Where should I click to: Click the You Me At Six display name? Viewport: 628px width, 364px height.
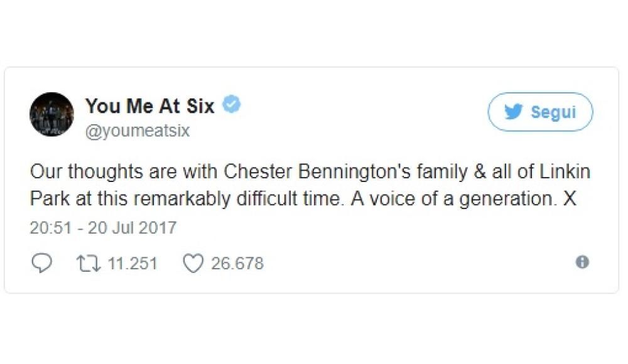149,105
